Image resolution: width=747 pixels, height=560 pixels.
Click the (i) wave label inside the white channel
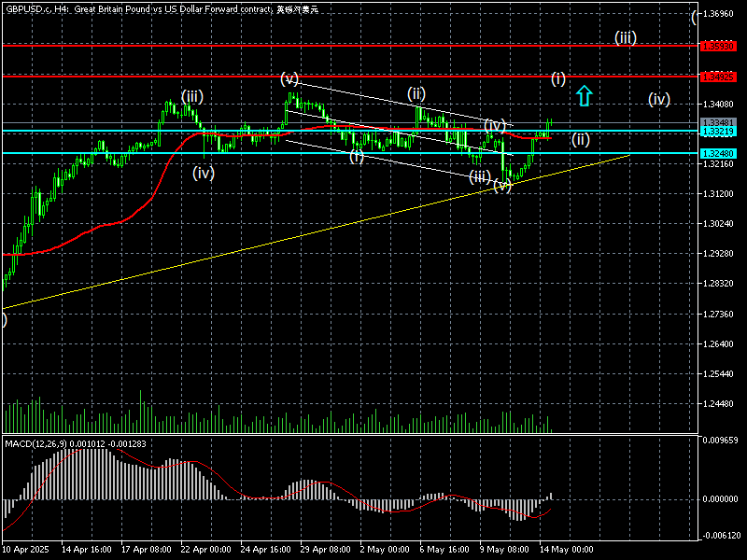pyautogui.click(x=357, y=156)
